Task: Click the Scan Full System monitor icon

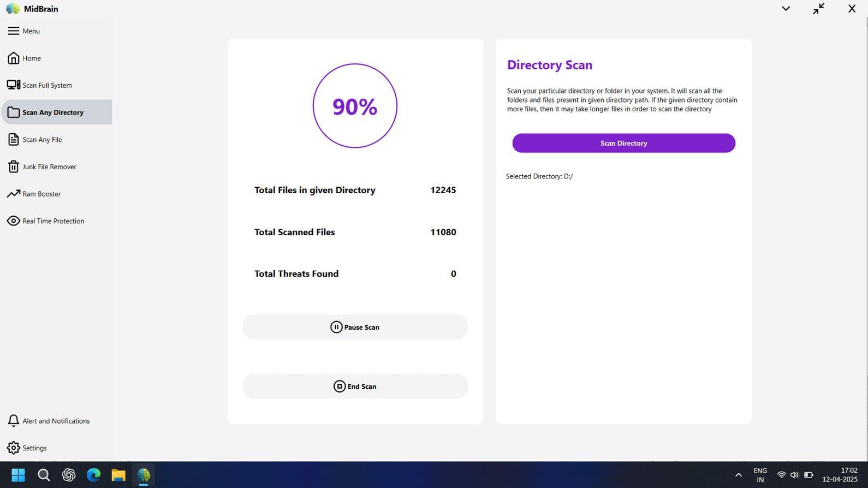Action: point(13,85)
